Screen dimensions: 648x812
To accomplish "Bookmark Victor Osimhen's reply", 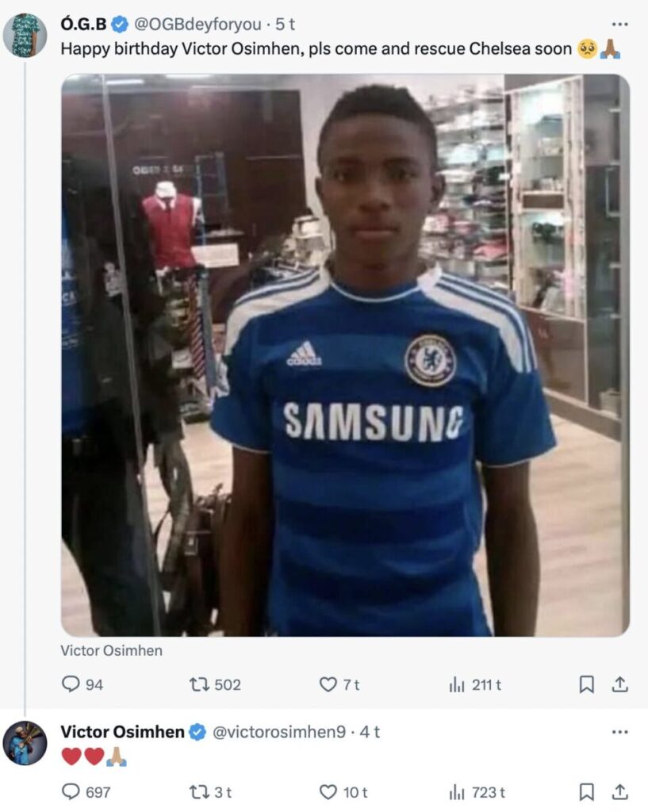I will coord(586,791).
